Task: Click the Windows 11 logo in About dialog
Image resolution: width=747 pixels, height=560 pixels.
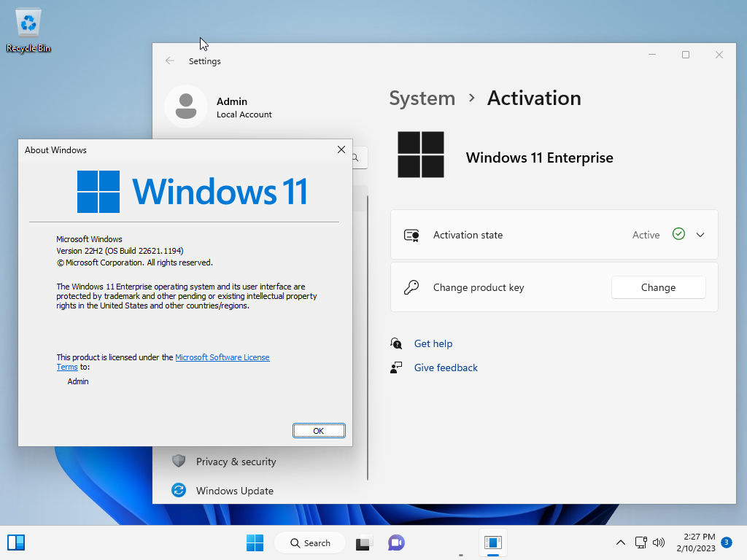Action: [192, 192]
